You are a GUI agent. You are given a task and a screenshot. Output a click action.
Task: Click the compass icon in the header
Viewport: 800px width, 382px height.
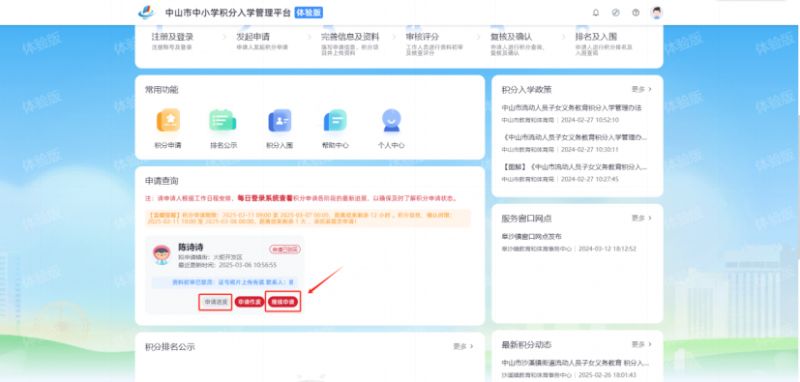point(616,13)
